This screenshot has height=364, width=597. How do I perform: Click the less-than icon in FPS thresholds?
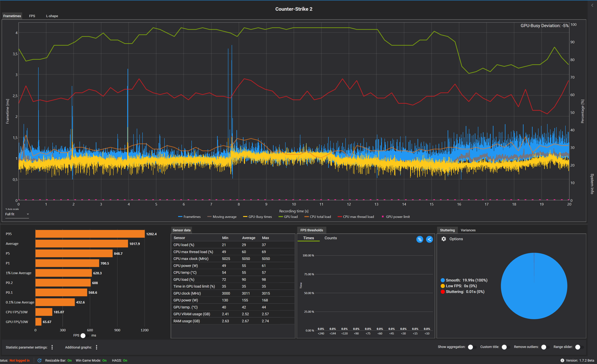pyautogui.click(x=429, y=239)
